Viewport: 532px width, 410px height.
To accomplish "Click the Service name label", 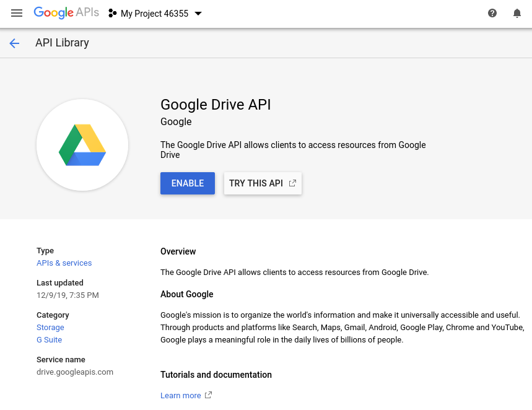I will click(61, 359).
